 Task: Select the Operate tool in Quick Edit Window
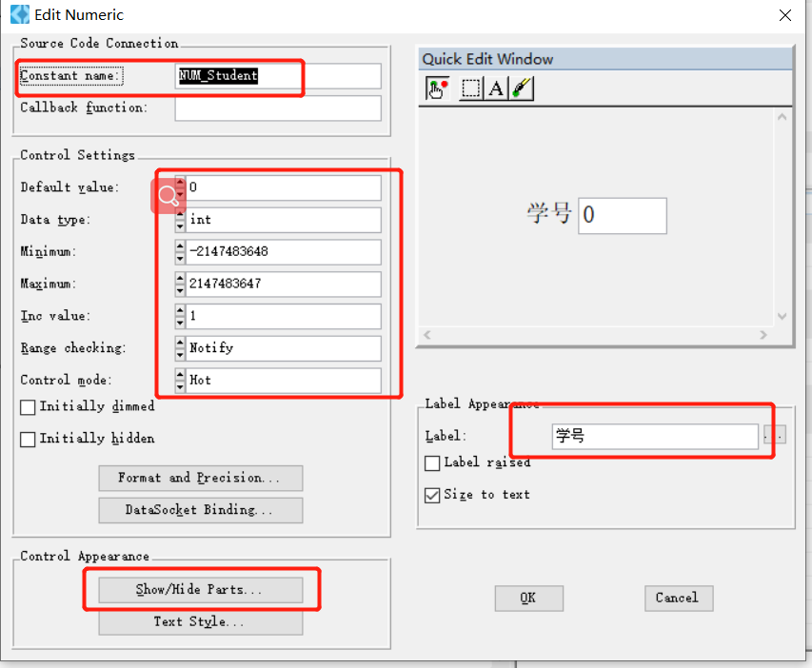[438, 88]
